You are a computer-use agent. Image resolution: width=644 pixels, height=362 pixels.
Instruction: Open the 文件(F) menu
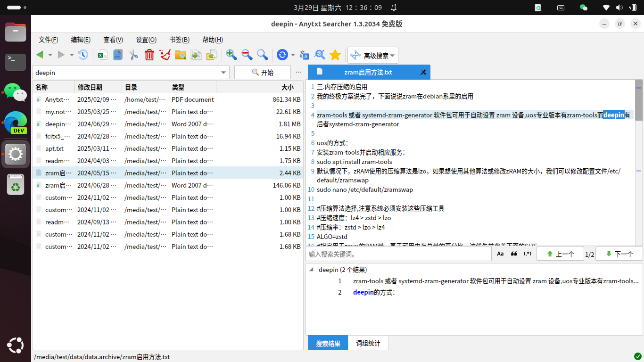pos(49,40)
